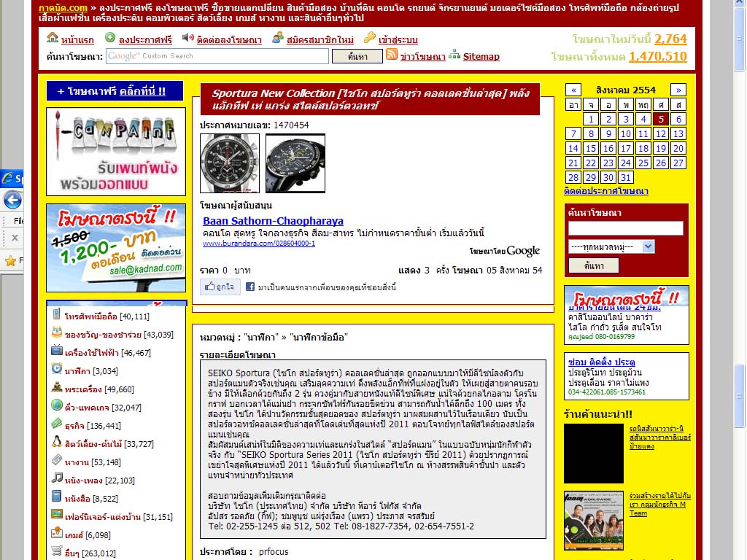This screenshot has width=747, height=560.
Task: Click the Facebook Like thumbs-up button
Action: tap(220, 287)
